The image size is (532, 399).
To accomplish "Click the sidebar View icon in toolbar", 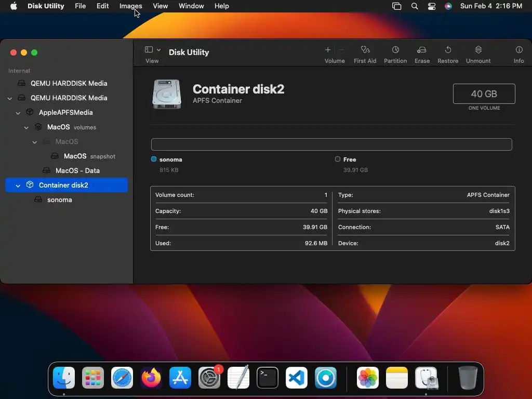I will [x=149, y=49].
